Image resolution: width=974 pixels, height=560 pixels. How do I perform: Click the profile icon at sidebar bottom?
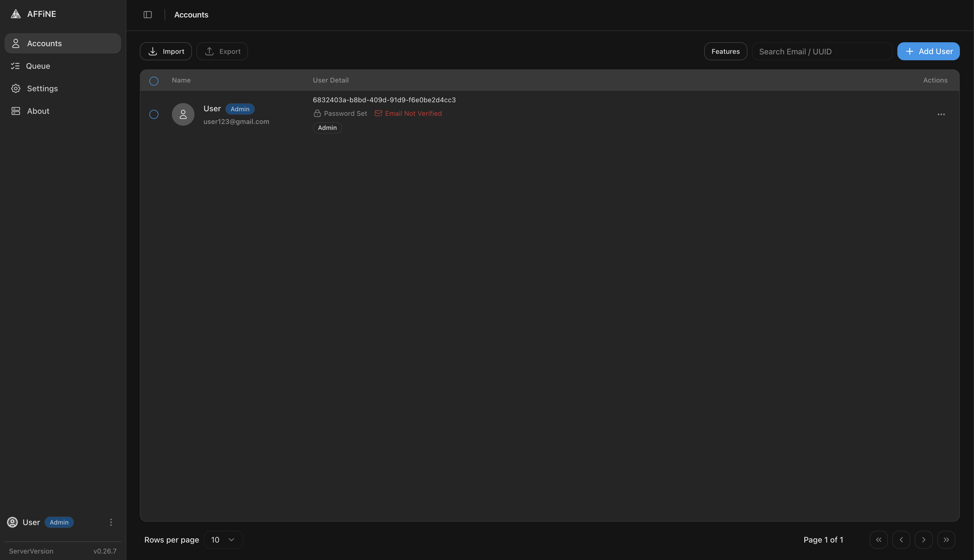(x=12, y=522)
